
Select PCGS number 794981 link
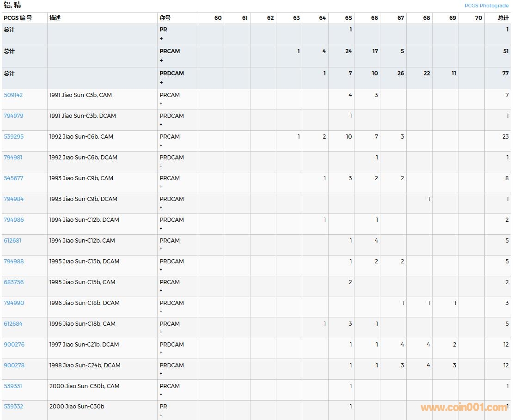(13, 158)
